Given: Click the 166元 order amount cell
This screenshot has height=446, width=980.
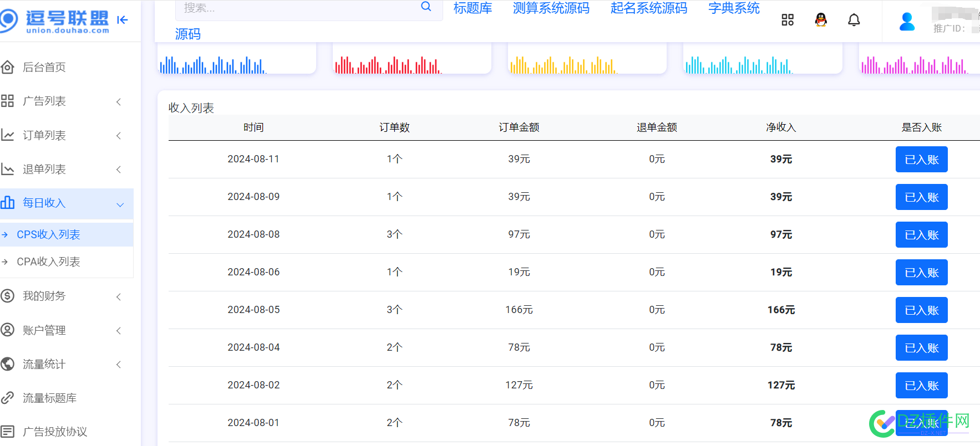Looking at the screenshot, I should point(519,310).
